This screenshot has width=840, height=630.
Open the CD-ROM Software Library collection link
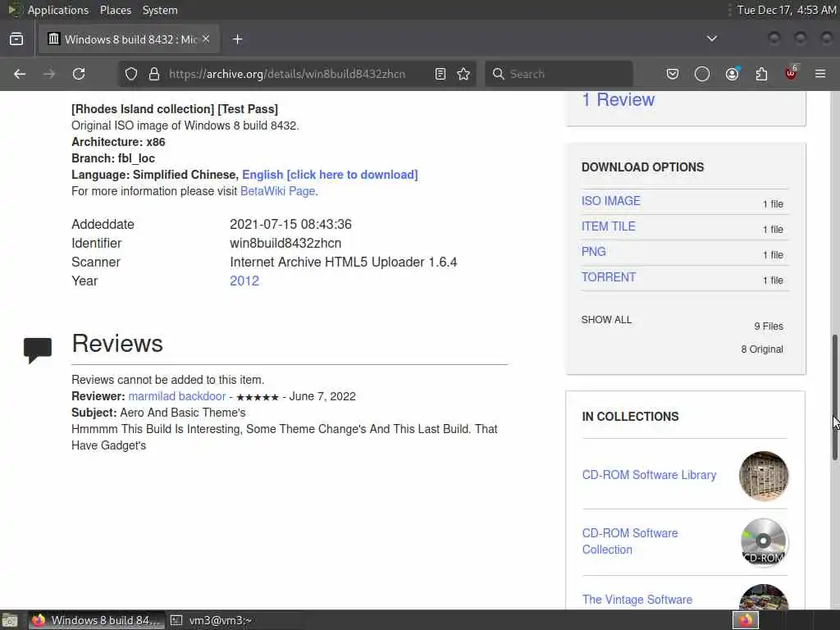click(649, 475)
